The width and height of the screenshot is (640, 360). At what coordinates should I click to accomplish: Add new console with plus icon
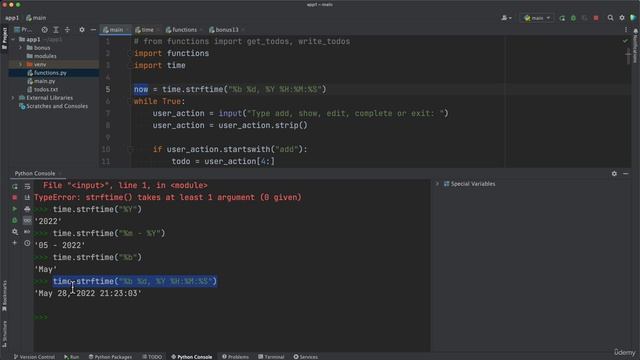(15, 243)
